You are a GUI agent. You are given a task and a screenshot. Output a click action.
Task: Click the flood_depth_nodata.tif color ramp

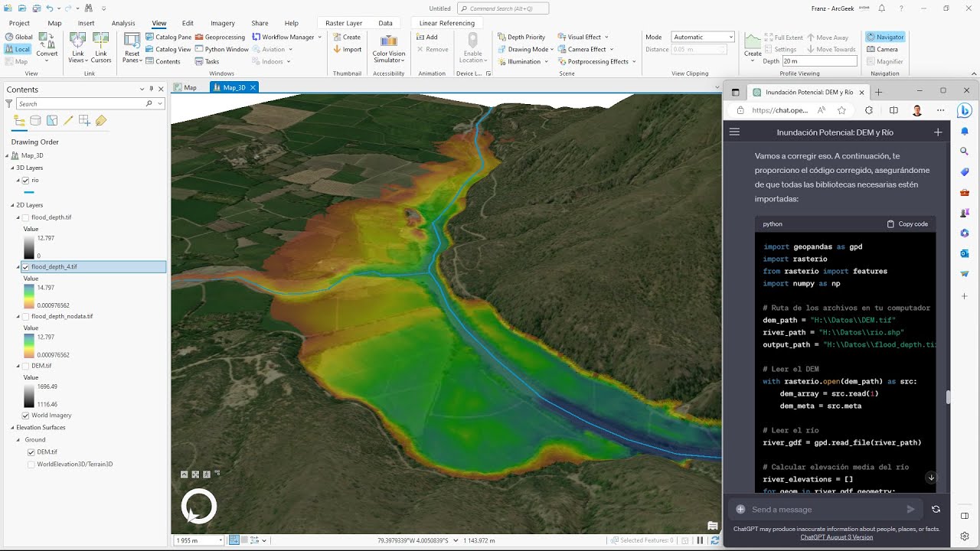click(x=29, y=346)
